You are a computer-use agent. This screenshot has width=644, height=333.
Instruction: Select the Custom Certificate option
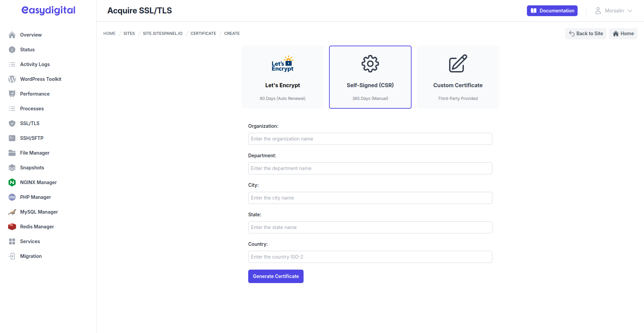[x=458, y=77]
